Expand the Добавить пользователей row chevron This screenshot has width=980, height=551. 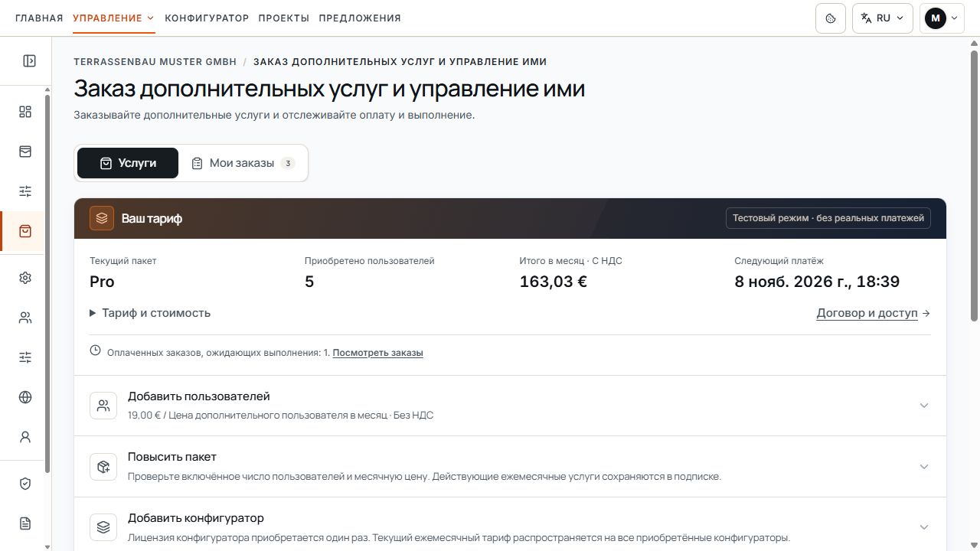[924, 406]
